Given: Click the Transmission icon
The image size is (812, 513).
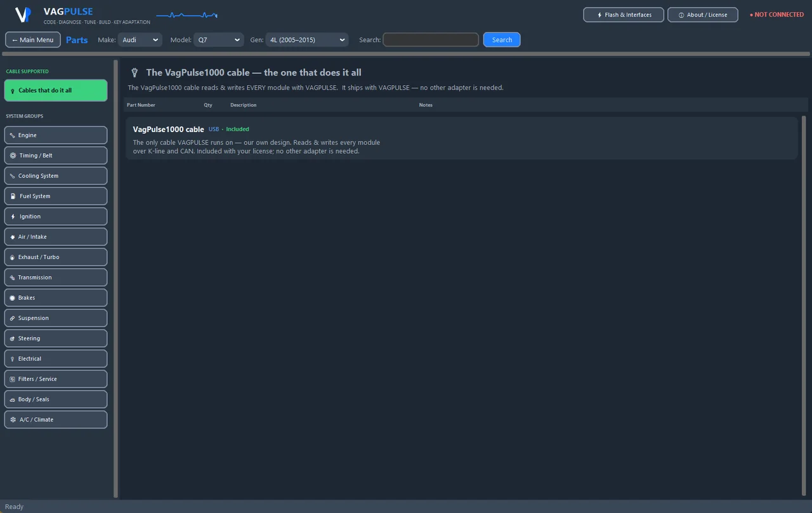Looking at the screenshot, I should [13, 277].
